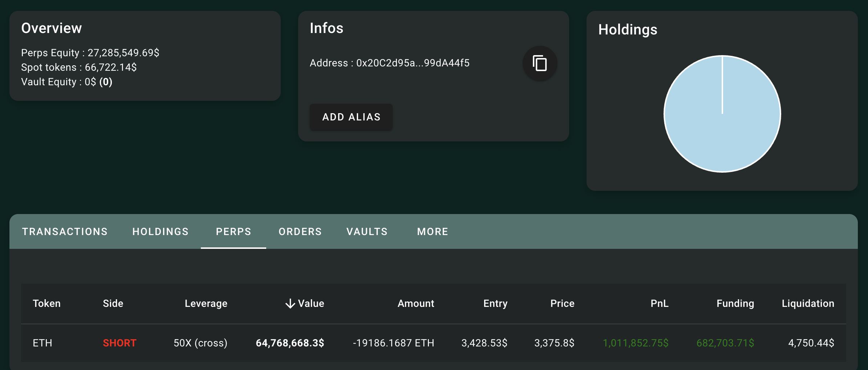This screenshot has height=370, width=868.
Task: Open the Vaults tab
Action: click(367, 231)
